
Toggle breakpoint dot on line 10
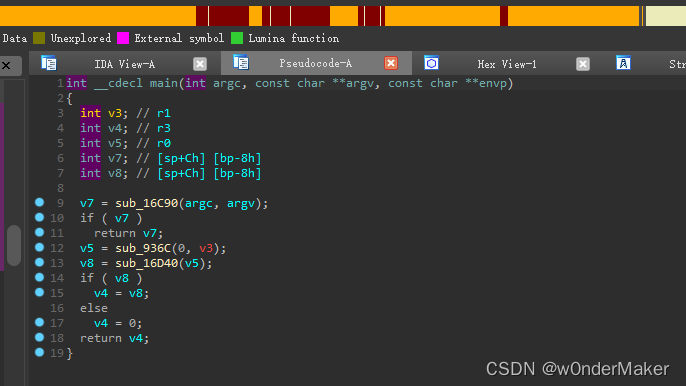39,217
